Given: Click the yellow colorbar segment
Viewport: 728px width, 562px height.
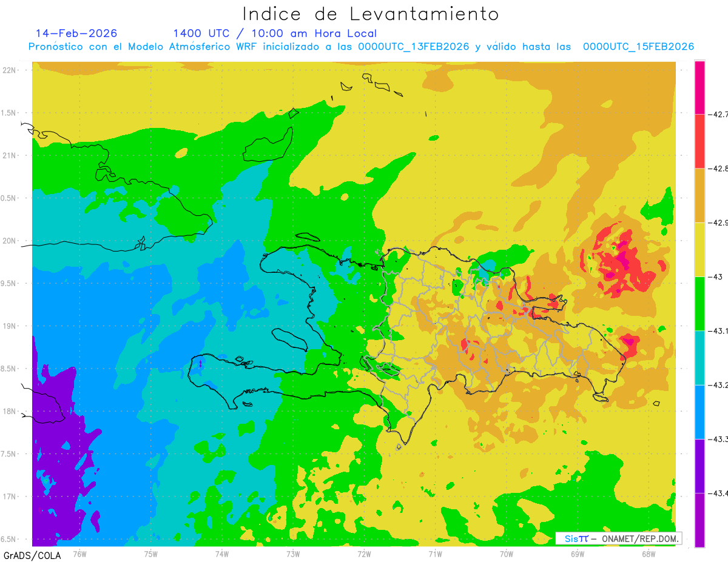Looking at the screenshot, I should (x=699, y=249).
